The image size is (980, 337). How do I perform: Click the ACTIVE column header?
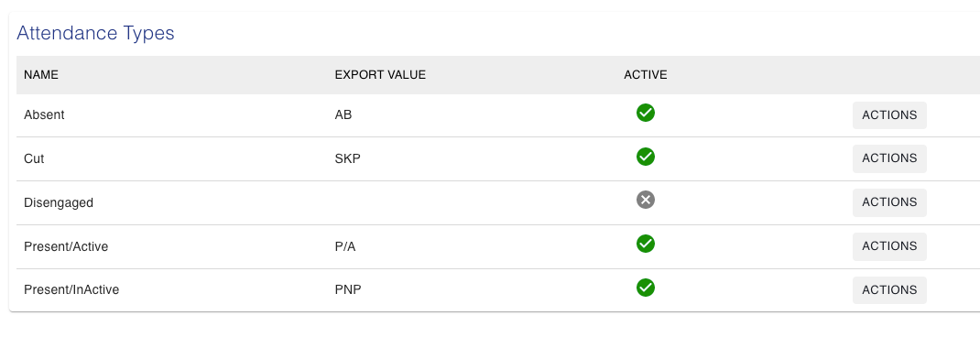[645, 74]
